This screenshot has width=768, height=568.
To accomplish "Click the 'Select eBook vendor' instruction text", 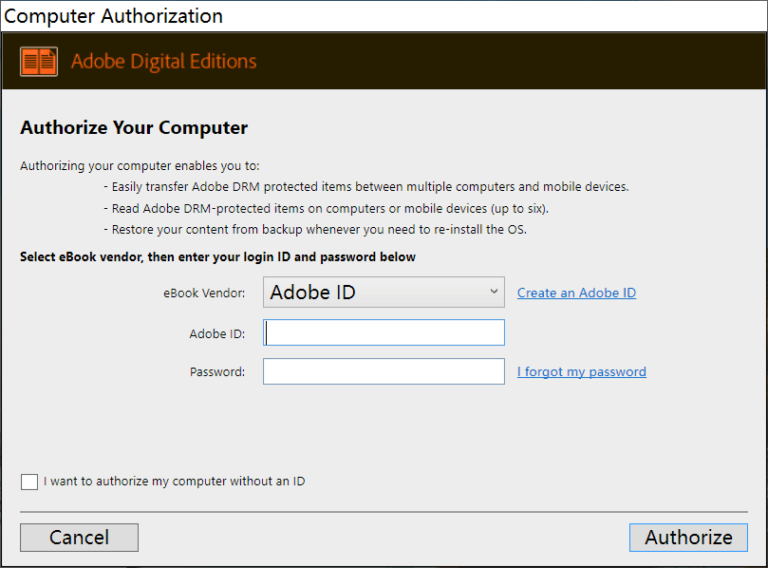I will pyautogui.click(x=217, y=257).
